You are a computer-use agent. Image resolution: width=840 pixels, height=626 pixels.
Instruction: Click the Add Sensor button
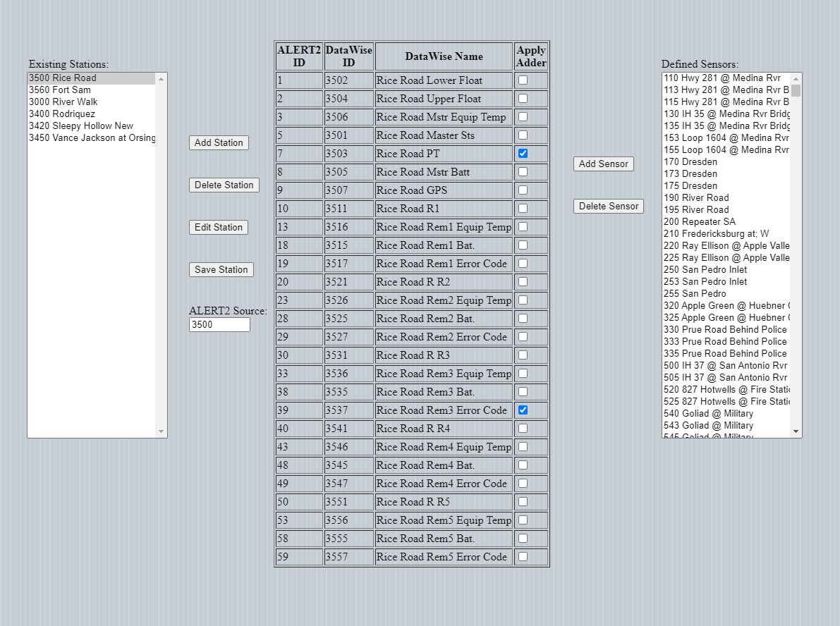coord(603,164)
